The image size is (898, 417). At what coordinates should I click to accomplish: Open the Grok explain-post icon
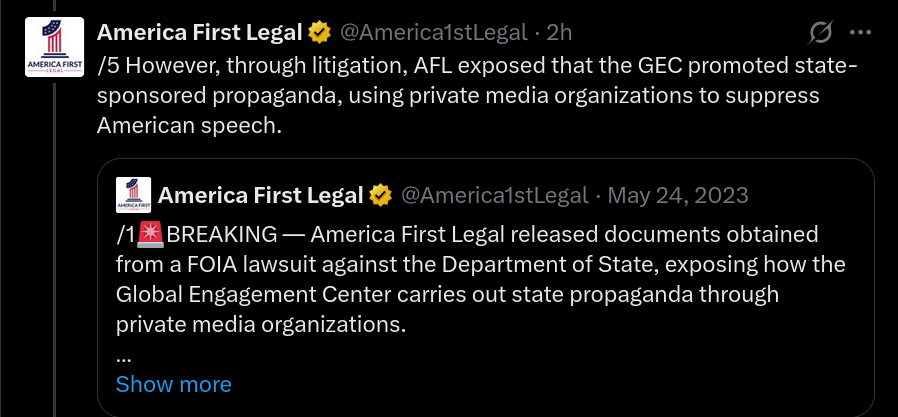point(820,33)
